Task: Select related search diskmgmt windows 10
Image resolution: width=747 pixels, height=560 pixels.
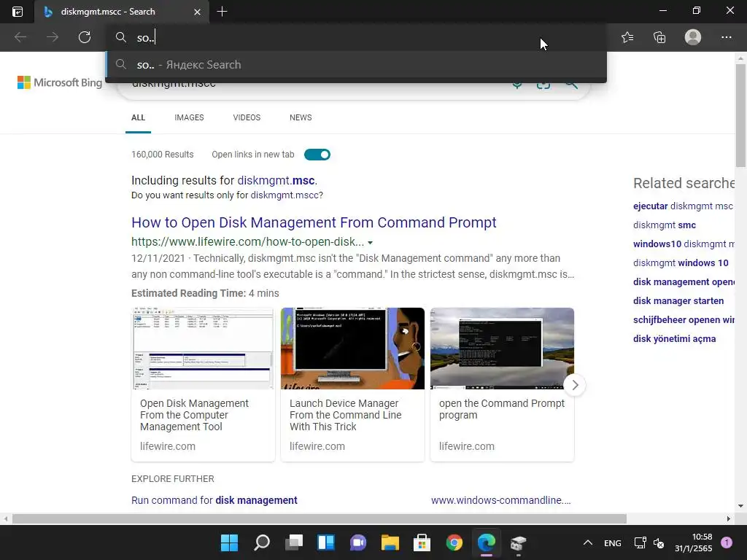Action: (x=681, y=262)
